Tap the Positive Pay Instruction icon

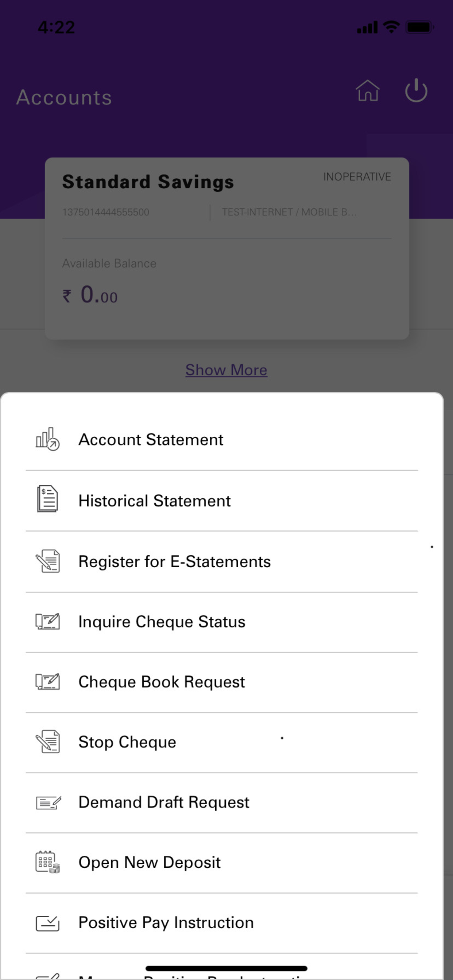pos(47,923)
